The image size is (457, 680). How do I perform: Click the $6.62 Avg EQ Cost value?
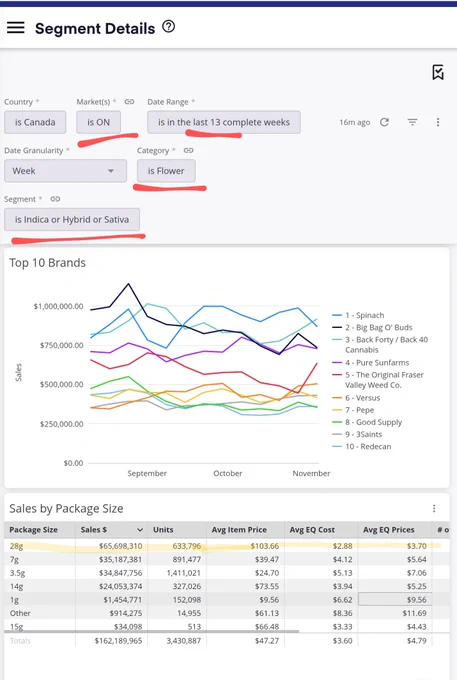coord(343,600)
